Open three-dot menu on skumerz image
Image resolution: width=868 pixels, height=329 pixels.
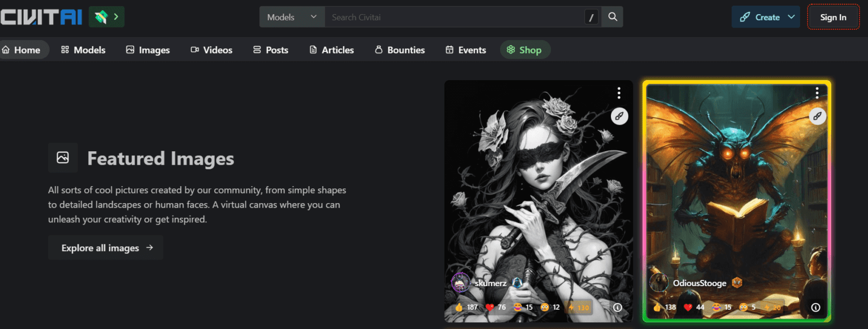619,93
